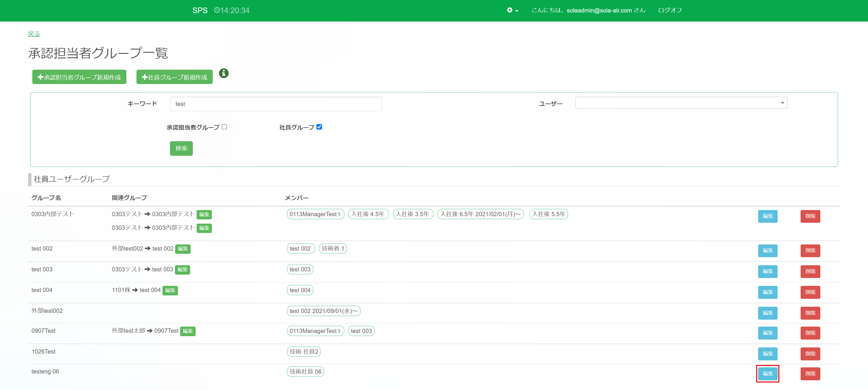Click plus icon on 承認担当者グループ新規作成
868x390 pixels.
point(40,77)
